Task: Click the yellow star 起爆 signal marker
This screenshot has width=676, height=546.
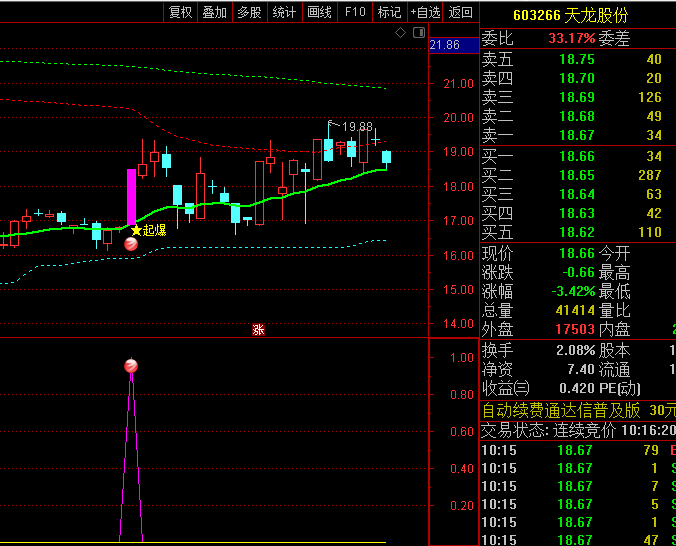Action: tap(137, 230)
